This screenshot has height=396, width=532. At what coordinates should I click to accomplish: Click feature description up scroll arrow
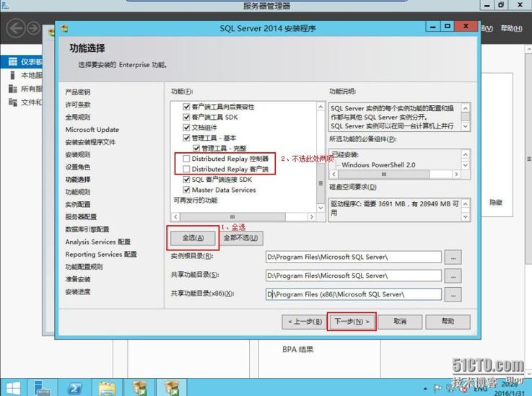(x=466, y=108)
